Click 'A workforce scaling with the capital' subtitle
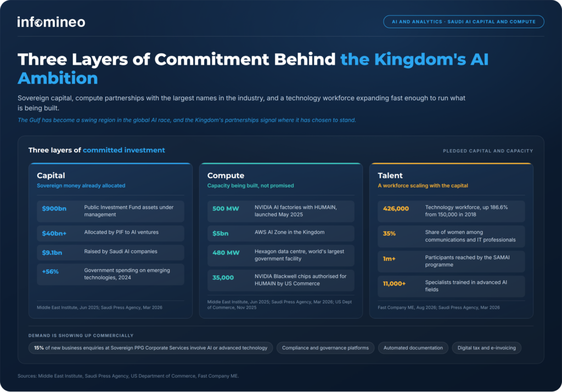The height and width of the screenshot is (392, 562). [x=423, y=185]
